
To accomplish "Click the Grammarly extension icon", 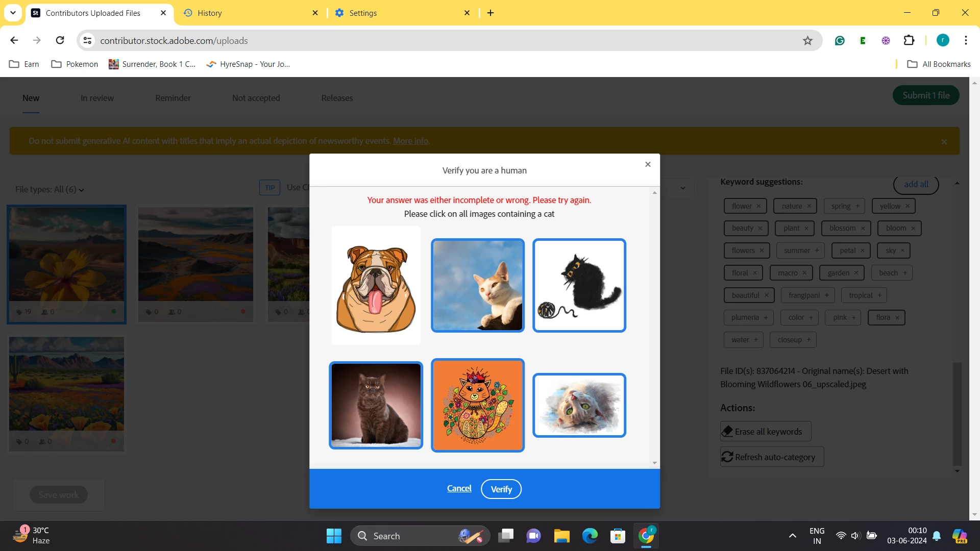I will (x=840, y=41).
